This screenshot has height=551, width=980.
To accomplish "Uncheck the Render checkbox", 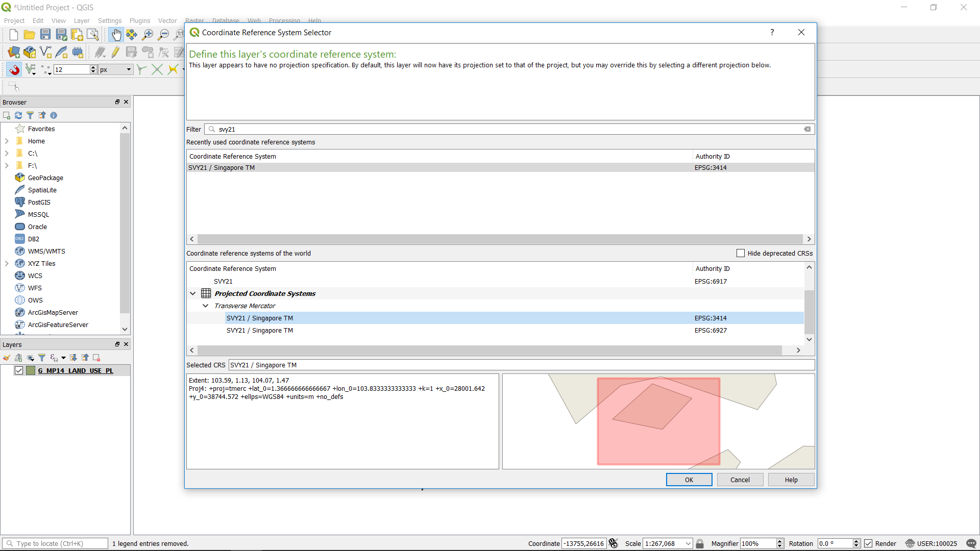I will (868, 543).
